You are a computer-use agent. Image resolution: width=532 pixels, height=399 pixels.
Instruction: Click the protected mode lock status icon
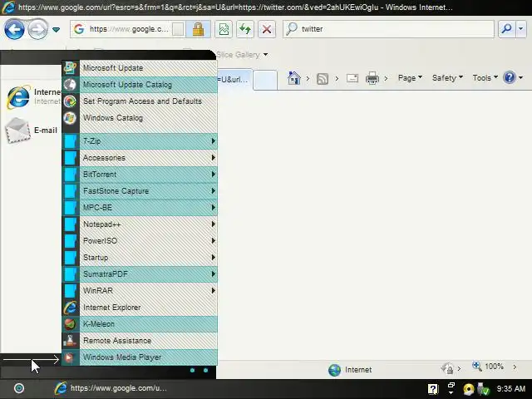(x=448, y=368)
